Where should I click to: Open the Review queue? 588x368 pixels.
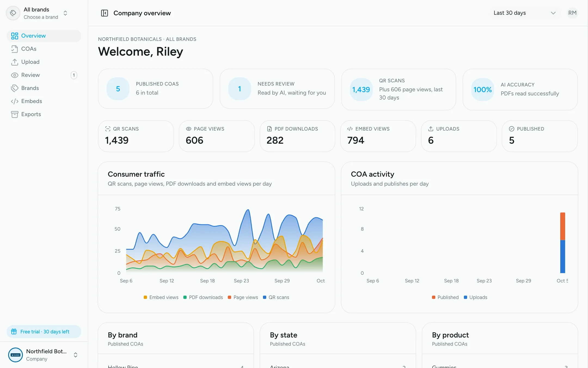(44, 75)
